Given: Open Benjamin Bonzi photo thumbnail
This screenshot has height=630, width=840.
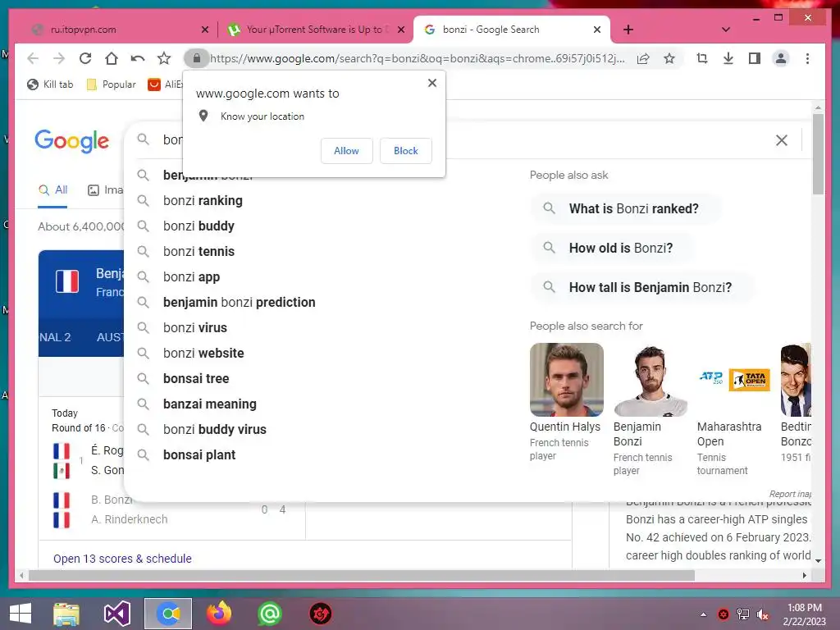Looking at the screenshot, I should 650,380.
